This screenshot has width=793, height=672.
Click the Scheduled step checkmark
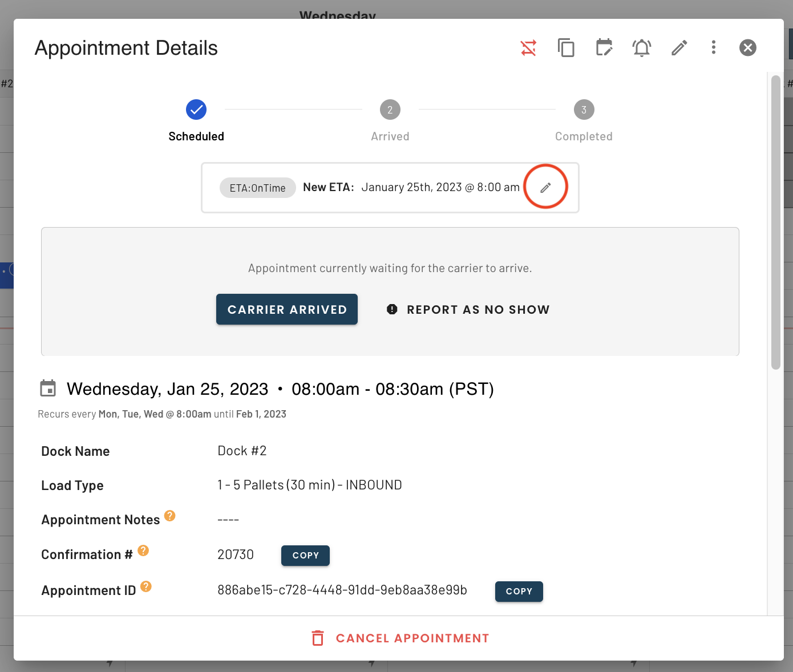[196, 110]
